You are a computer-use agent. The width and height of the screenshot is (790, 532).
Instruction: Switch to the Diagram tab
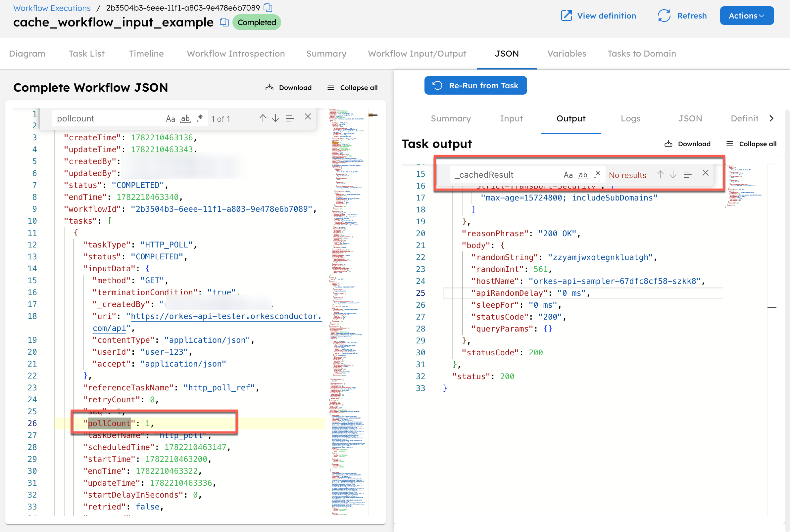[x=27, y=54]
